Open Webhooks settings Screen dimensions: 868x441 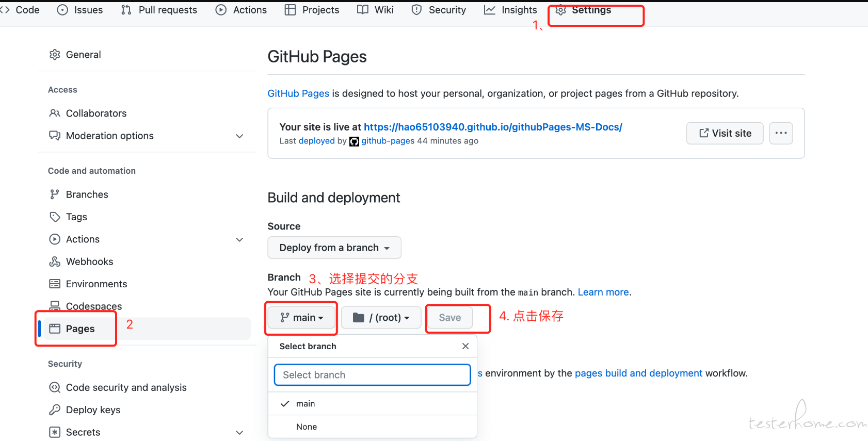point(89,262)
